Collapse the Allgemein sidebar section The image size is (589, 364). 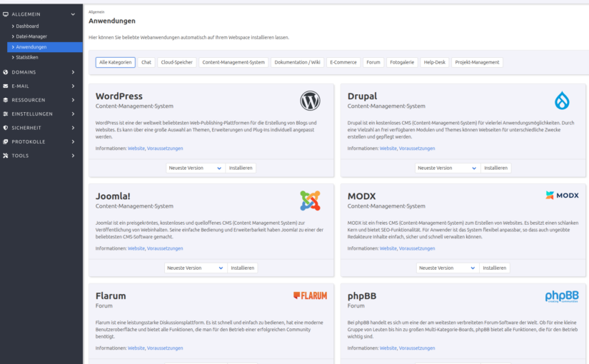click(41, 14)
